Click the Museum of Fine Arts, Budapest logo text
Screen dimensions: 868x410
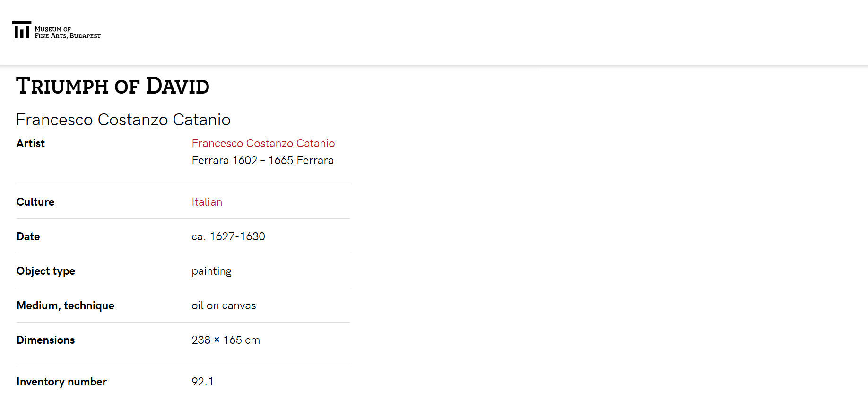click(68, 33)
